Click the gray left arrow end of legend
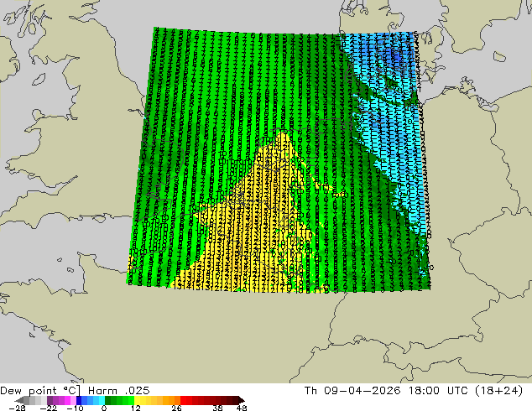 (x=18, y=400)
